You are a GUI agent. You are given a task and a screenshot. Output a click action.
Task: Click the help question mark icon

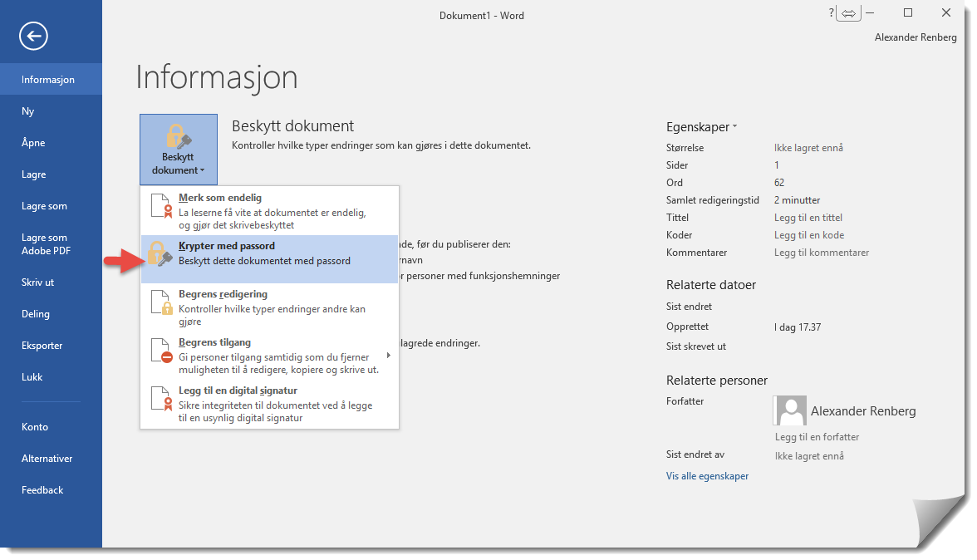831,13
